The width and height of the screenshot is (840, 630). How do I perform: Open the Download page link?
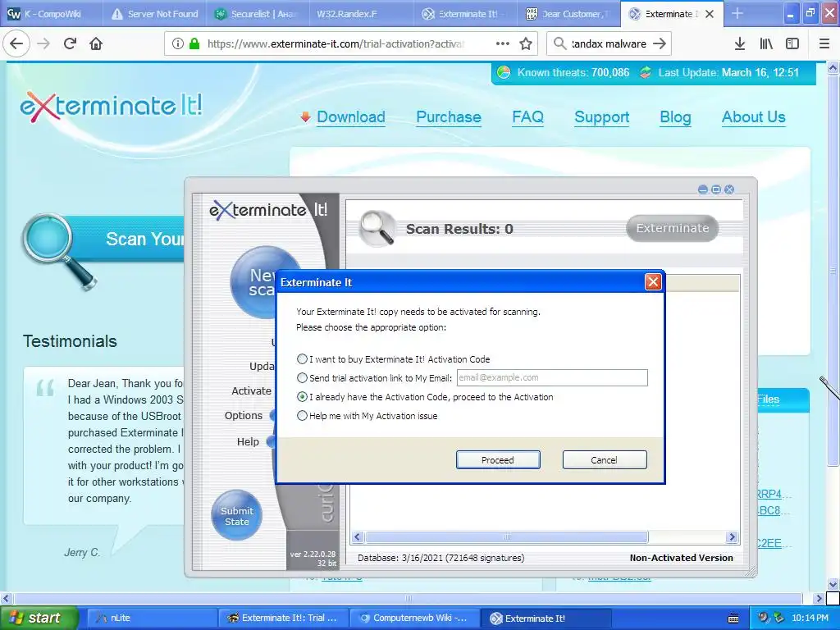351,116
